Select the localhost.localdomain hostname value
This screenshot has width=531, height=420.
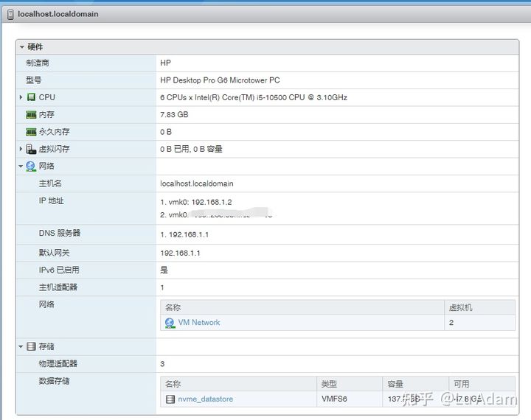(x=197, y=183)
